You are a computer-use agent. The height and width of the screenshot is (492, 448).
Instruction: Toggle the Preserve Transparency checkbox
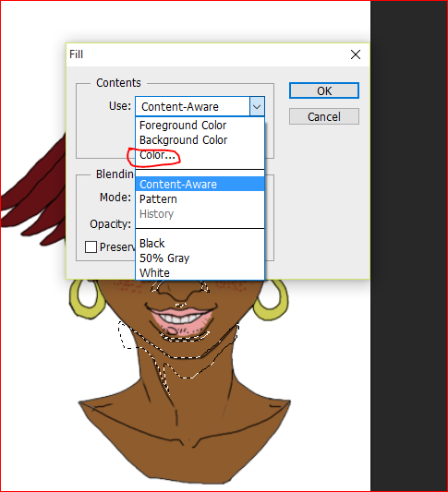coord(91,247)
